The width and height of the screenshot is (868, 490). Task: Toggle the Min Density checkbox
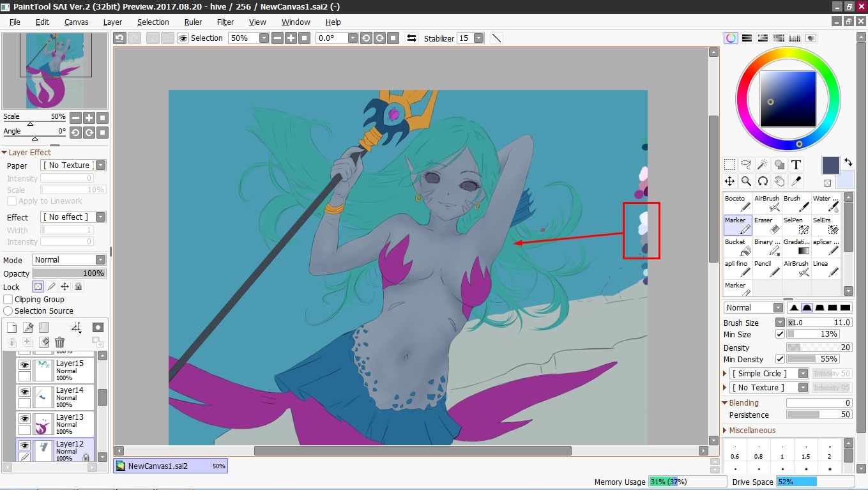(780, 359)
